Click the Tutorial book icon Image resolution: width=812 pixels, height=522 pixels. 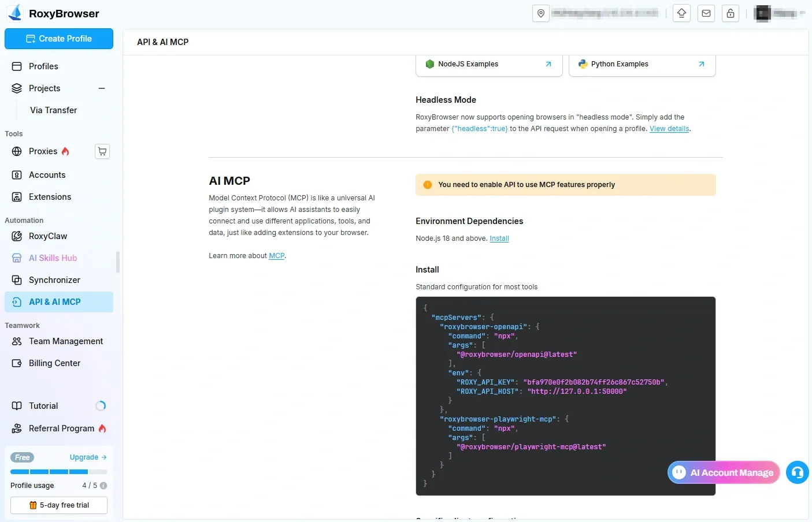[x=17, y=406]
